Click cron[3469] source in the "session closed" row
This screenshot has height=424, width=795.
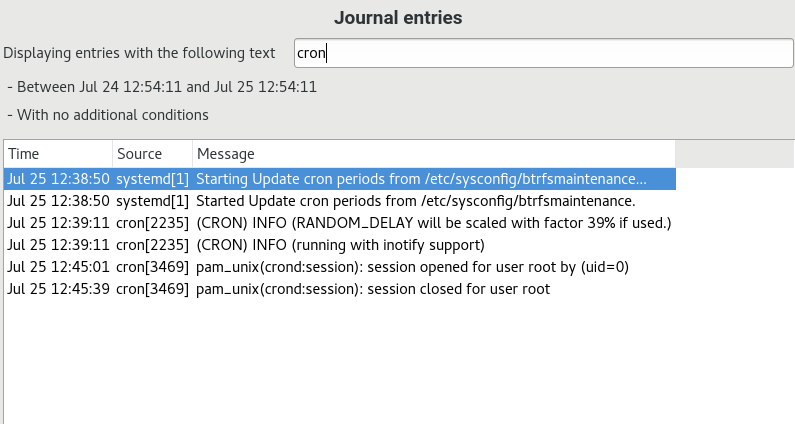tap(153, 289)
